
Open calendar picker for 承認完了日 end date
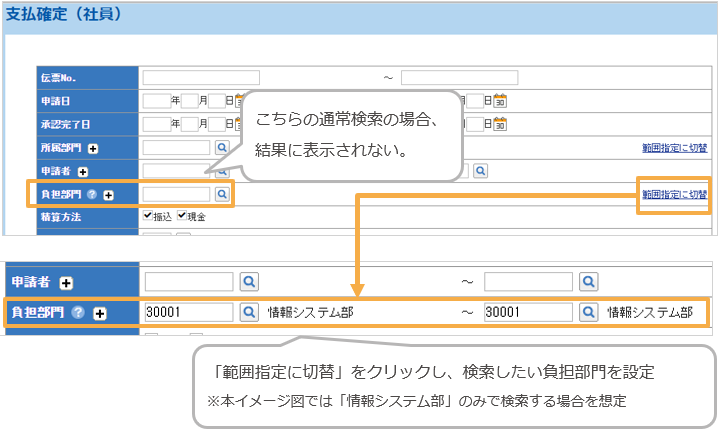(x=501, y=124)
